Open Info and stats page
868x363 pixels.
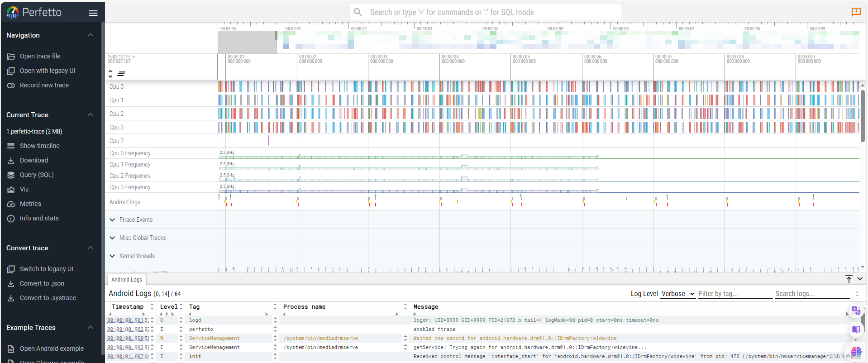(x=39, y=219)
